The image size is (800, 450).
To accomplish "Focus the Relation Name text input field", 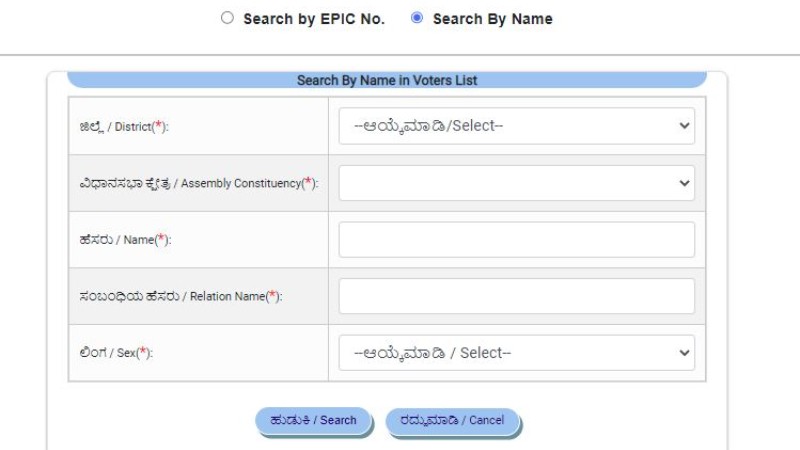I will point(516,296).
